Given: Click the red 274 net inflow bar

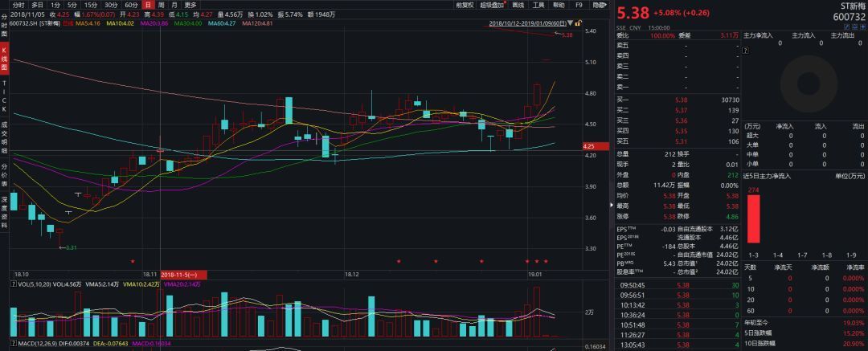Looking at the screenshot, I should [753, 218].
